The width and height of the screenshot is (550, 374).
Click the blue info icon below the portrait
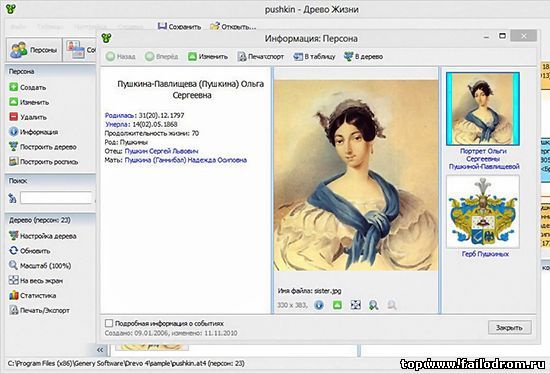click(318, 305)
